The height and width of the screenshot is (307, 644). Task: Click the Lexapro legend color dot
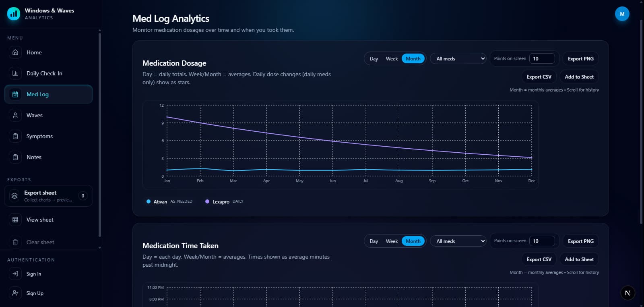tap(207, 201)
